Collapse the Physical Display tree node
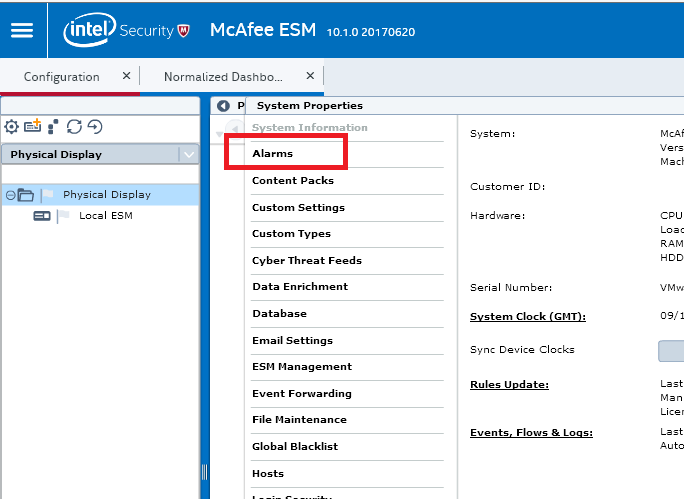The image size is (684, 499). pos(10,195)
